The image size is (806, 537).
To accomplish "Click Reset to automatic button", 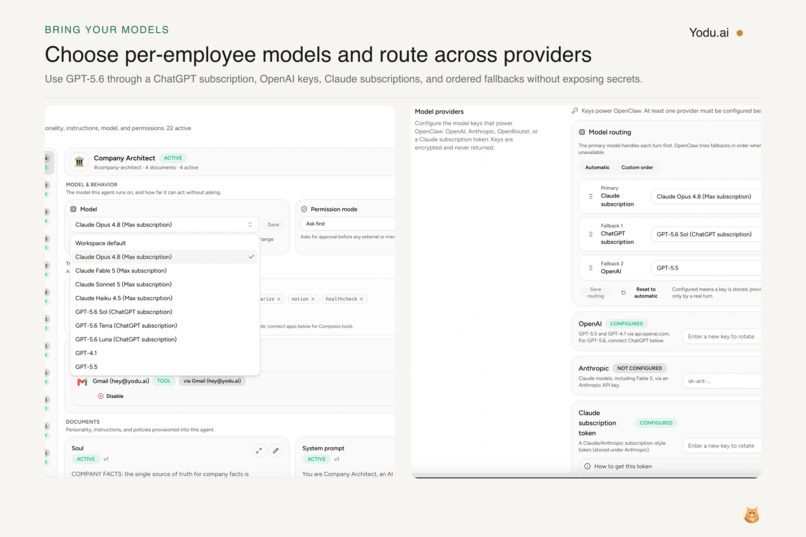I will [x=646, y=292].
